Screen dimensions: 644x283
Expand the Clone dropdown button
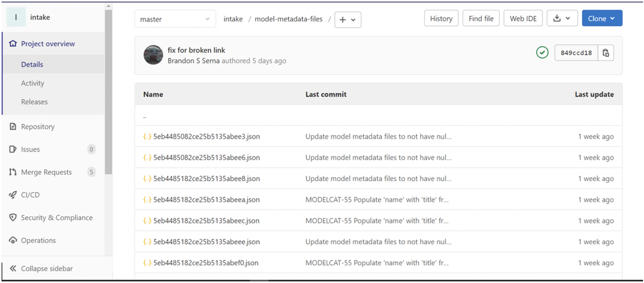pos(602,18)
